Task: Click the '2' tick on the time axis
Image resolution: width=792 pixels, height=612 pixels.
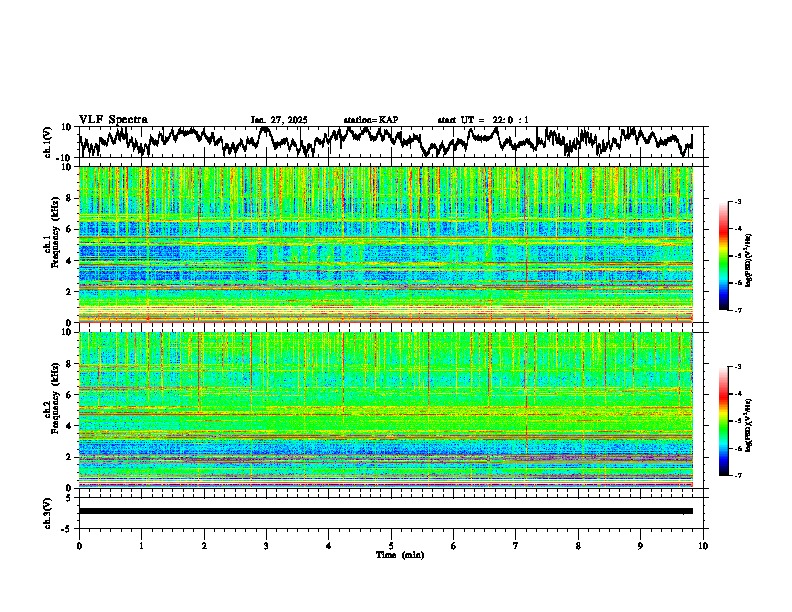Action: [x=204, y=546]
